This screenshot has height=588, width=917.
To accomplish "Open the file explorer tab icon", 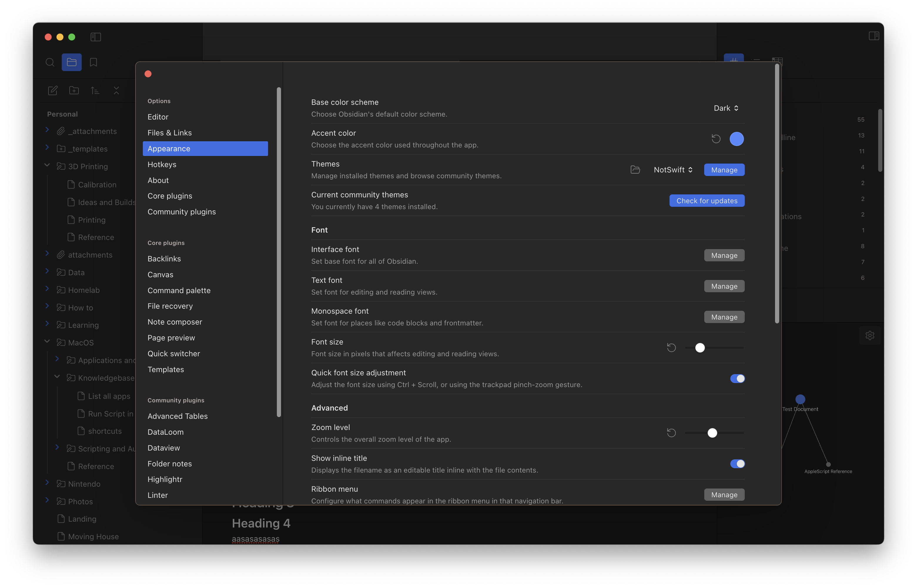I will (x=71, y=62).
